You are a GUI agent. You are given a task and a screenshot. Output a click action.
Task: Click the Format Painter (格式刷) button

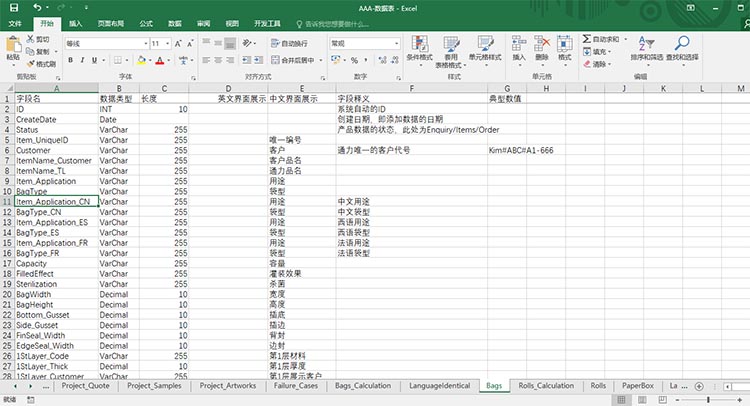pyautogui.click(x=44, y=63)
